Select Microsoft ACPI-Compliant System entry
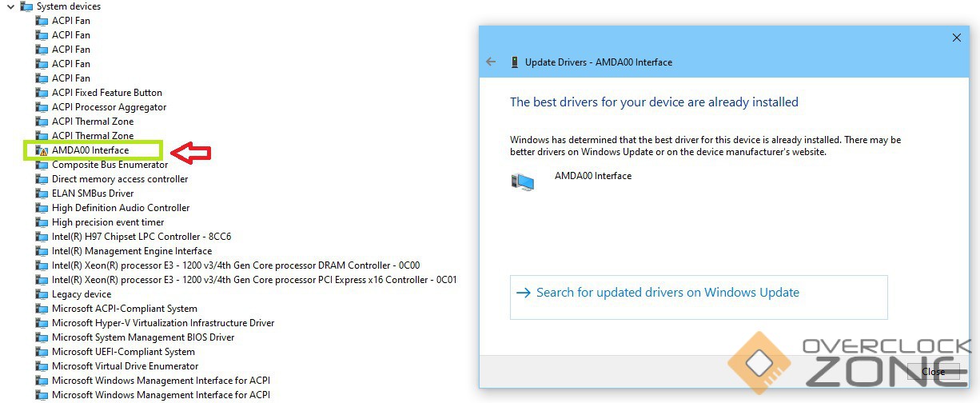The height and width of the screenshot is (403, 980). [125, 309]
